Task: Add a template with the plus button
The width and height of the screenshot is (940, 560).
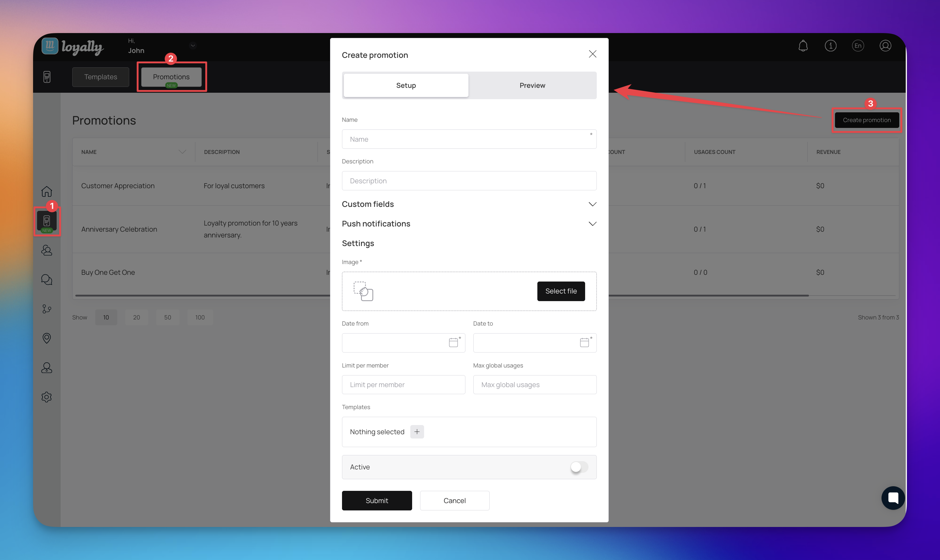Action: pyautogui.click(x=417, y=432)
